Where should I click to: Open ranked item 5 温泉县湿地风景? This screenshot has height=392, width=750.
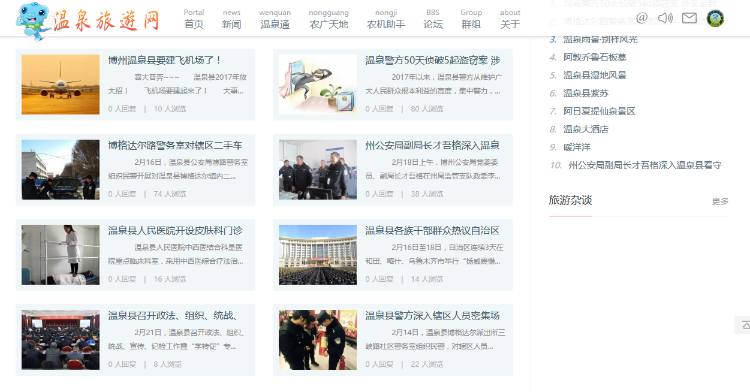coord(595,75)
